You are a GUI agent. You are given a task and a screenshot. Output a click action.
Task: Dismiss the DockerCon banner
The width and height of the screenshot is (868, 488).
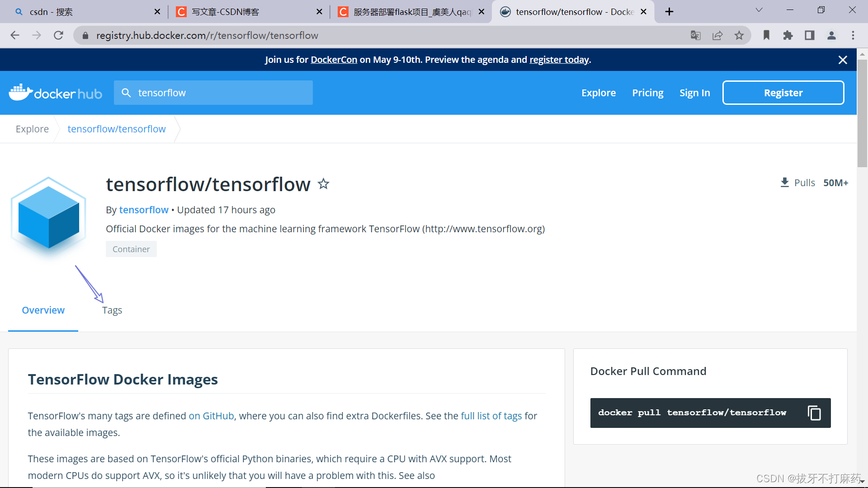843,60
